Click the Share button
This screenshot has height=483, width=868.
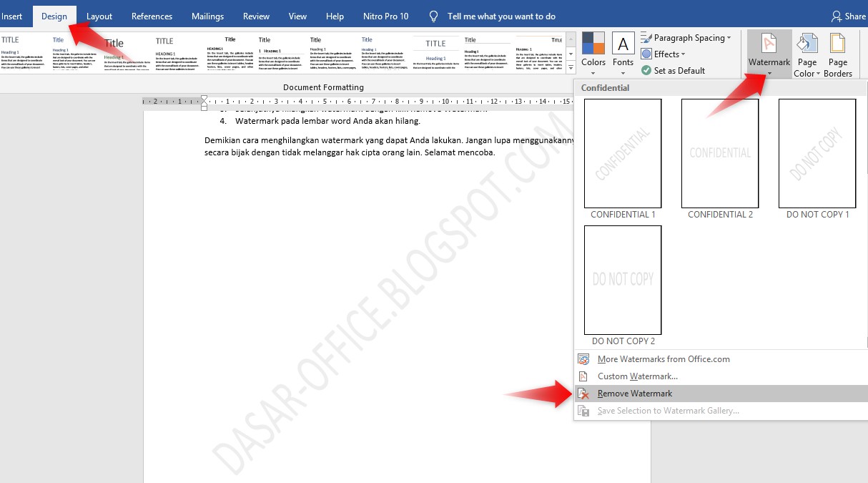[849, 16]
